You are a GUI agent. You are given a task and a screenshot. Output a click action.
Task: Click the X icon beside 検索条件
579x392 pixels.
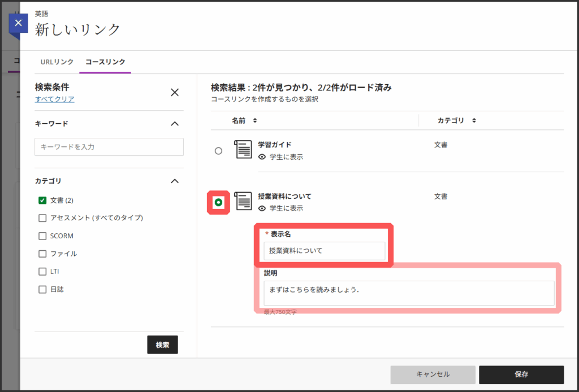[175, 93]
